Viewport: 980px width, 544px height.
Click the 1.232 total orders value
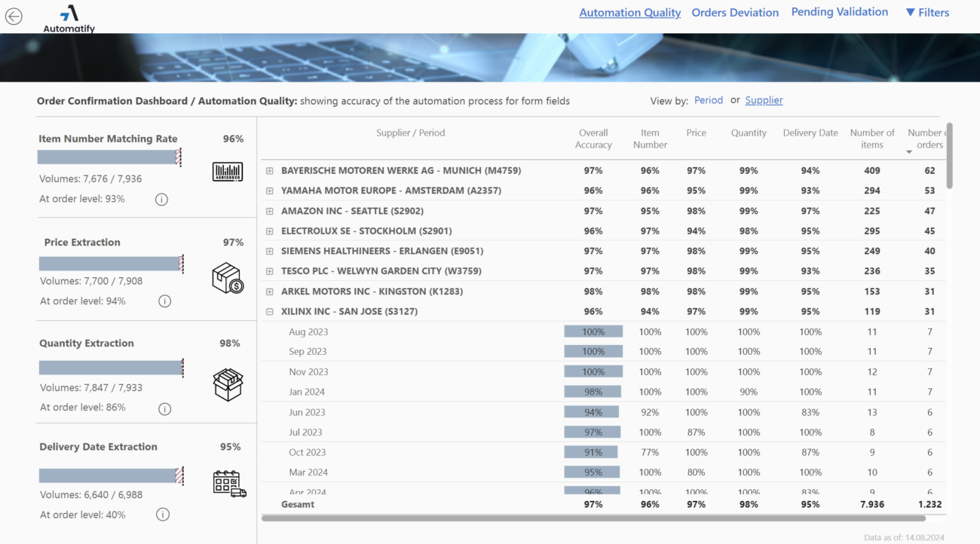[x=929, y=504]
